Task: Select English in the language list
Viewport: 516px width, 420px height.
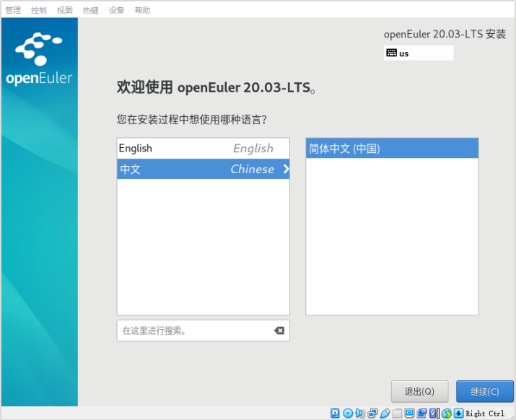Action: 203,149
